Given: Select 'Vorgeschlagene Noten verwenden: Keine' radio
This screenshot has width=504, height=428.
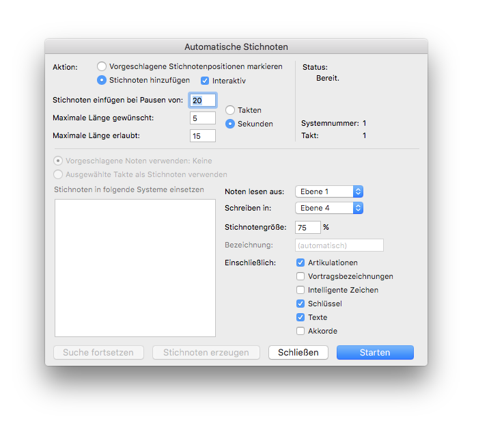Looking at the screenshot, I should (58, 161).
